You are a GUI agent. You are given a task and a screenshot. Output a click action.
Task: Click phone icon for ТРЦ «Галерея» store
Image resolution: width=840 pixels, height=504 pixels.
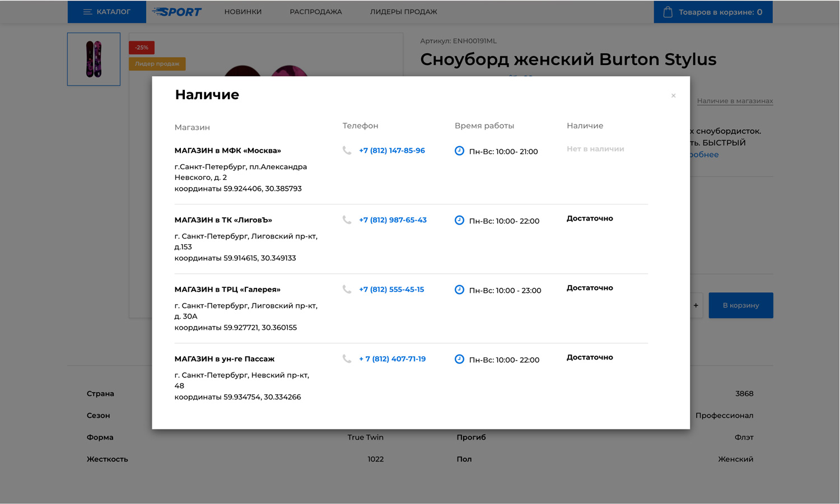347,290
